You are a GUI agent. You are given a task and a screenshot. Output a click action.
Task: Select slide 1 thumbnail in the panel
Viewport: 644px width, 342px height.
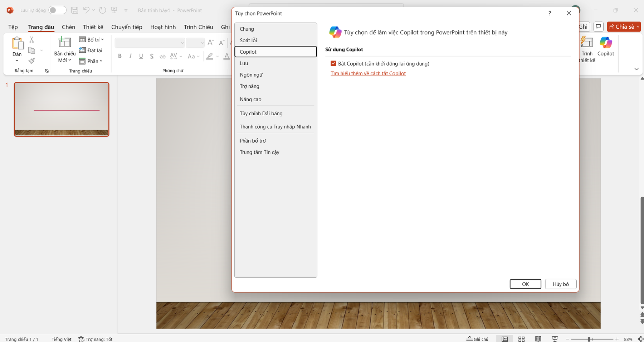(62, 109)
